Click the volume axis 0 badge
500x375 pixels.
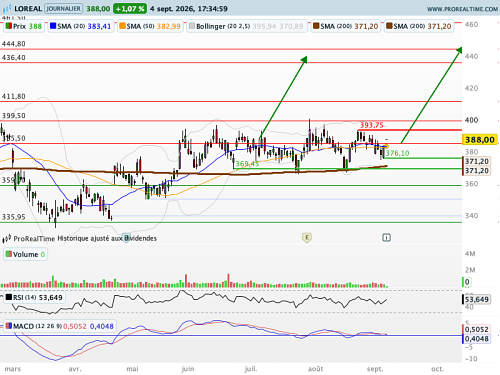(467, 282)
